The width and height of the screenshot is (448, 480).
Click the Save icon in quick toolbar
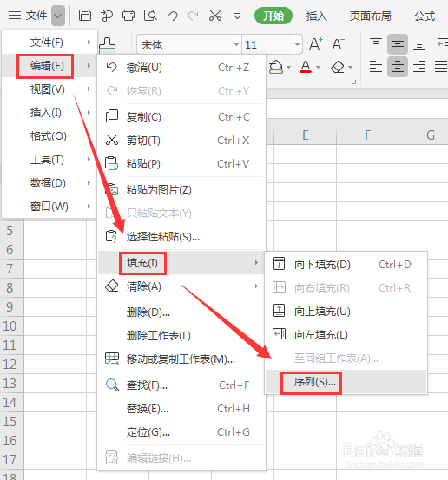pos(85,16)
